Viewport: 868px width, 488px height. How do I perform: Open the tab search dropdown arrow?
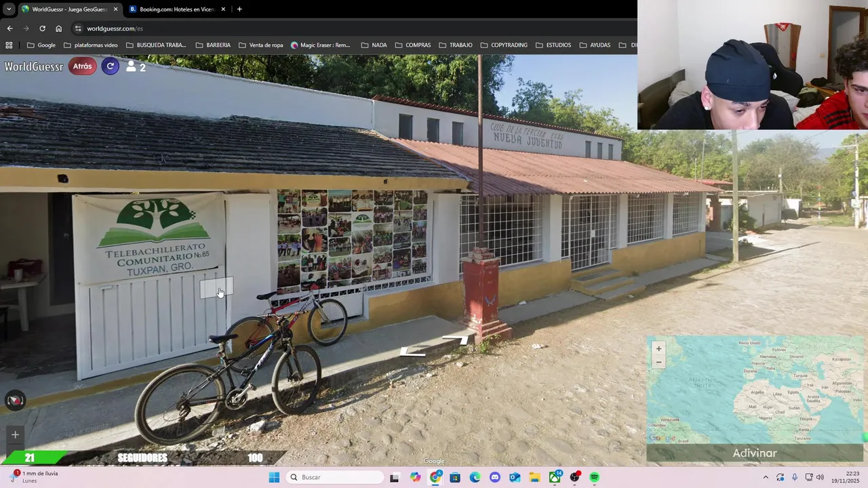(x=8, y=9)
